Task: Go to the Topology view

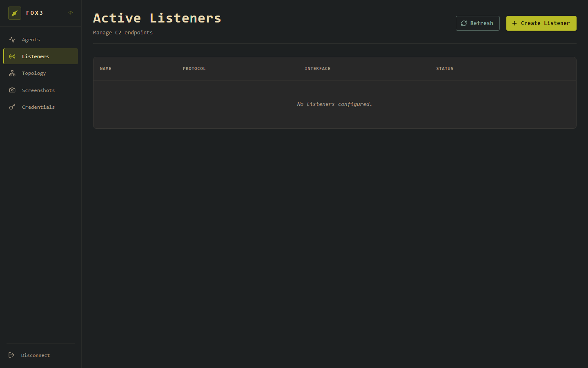Action: 40,73
